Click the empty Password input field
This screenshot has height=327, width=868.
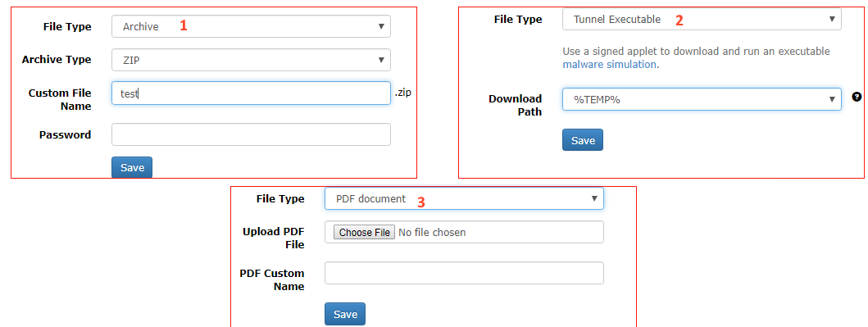click(251, 134)
